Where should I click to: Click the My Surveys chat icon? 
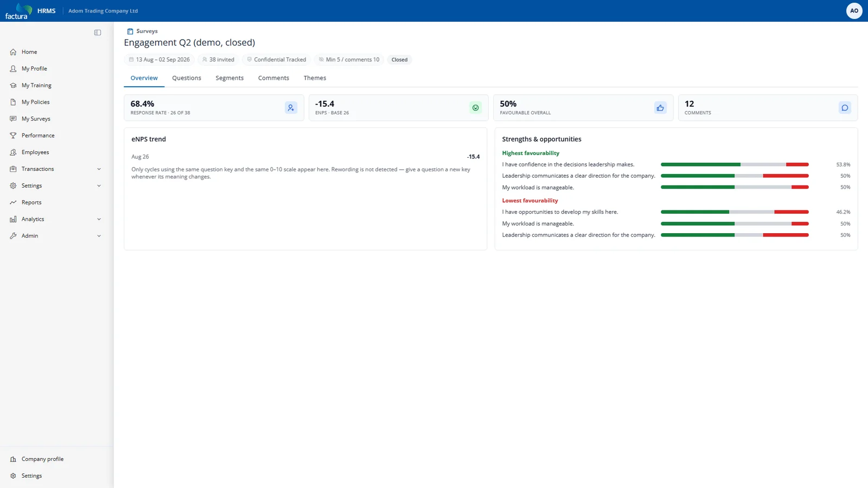coord(13,119)
